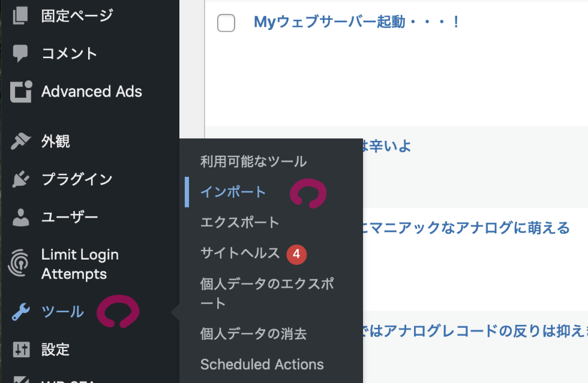Image resolution: width=588 pixels, height=383 pixels.
Task: Tick the checkbox beside Myウェブサーバー起動 post
Action: tap(226, 23)
